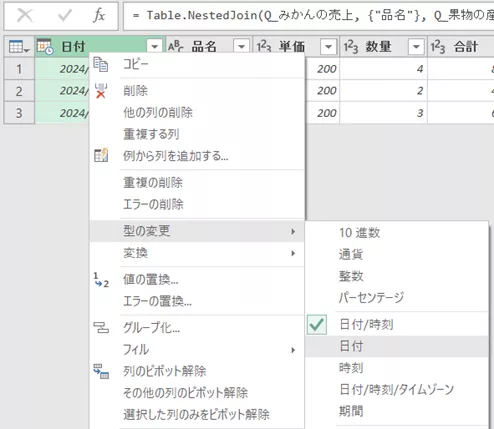Click 123 type icon of 合計 column
This screenshot has height=429, width=494.
[x=438, y=47]
